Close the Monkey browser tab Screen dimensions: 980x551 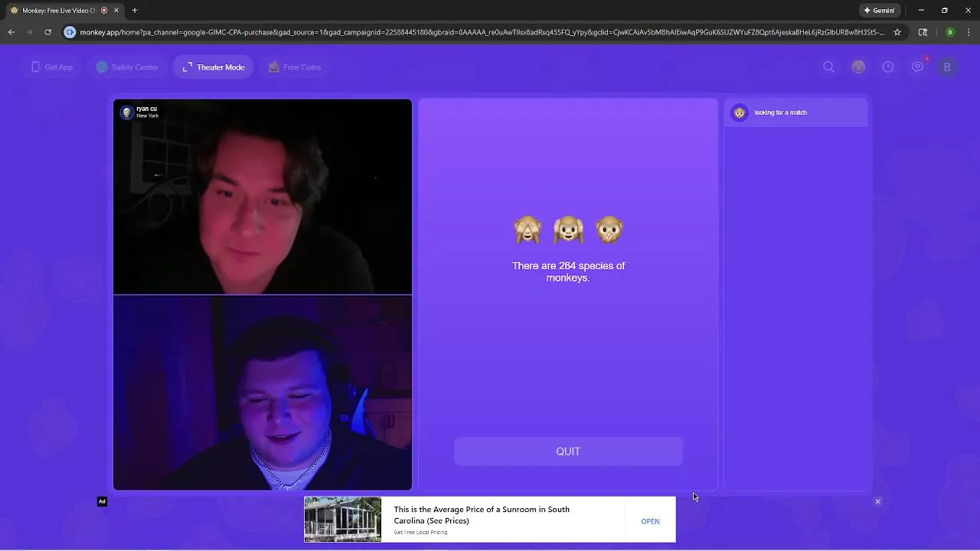coord(117,11)
